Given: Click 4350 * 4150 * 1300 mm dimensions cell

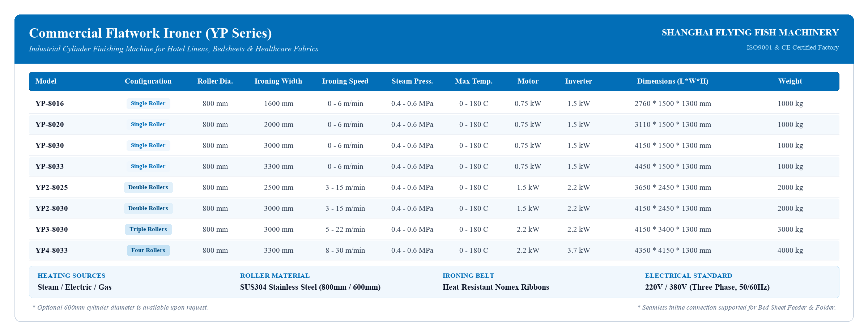Looking at the screenshot, I should tap(673, 250).
